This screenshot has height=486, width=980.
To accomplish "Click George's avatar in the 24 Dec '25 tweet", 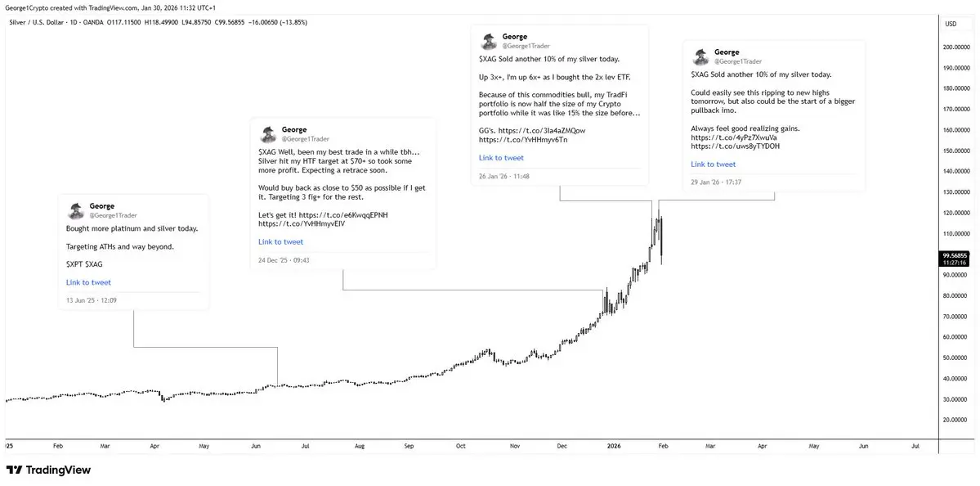I will pos(269,134).
